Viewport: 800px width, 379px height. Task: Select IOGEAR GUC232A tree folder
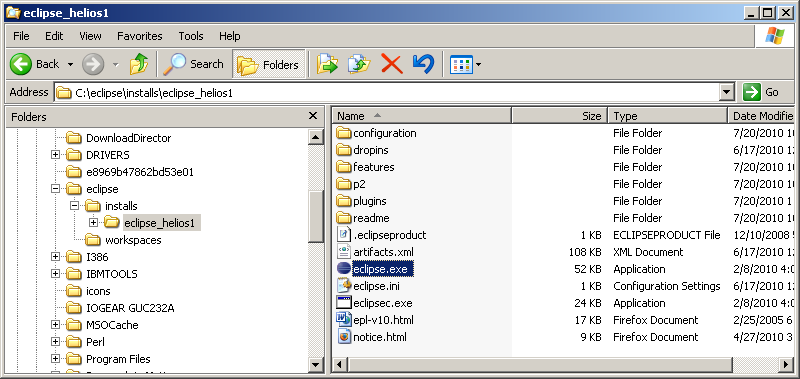(x=130, y=308)
